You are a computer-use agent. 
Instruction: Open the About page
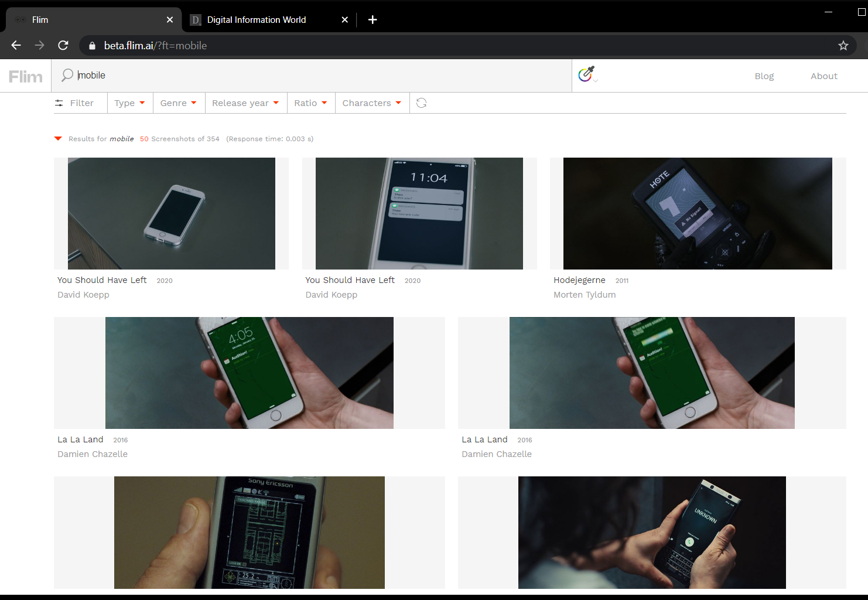point(824,76)
